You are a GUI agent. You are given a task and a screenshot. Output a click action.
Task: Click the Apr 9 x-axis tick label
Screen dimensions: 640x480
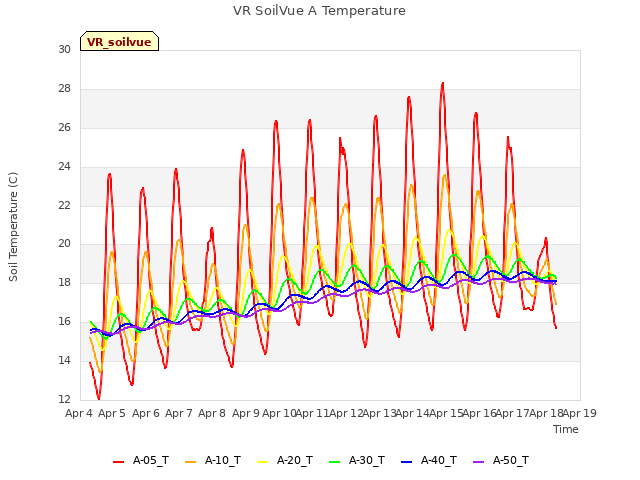(246, 413)
